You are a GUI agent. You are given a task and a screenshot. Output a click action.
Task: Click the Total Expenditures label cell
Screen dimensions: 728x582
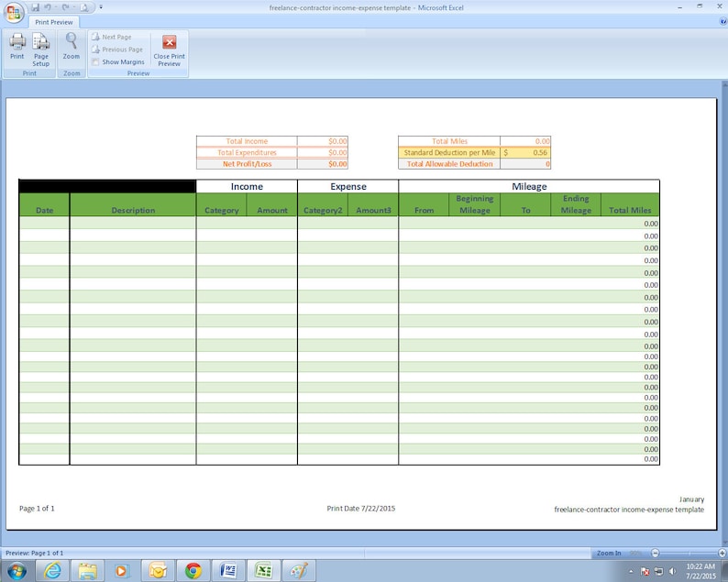(x=247, y=152)
